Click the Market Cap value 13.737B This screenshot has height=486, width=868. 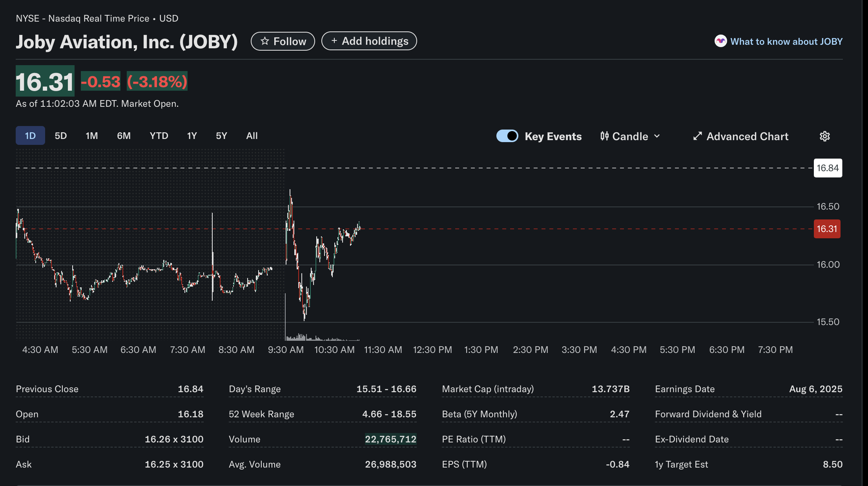[x=611, y=389]
